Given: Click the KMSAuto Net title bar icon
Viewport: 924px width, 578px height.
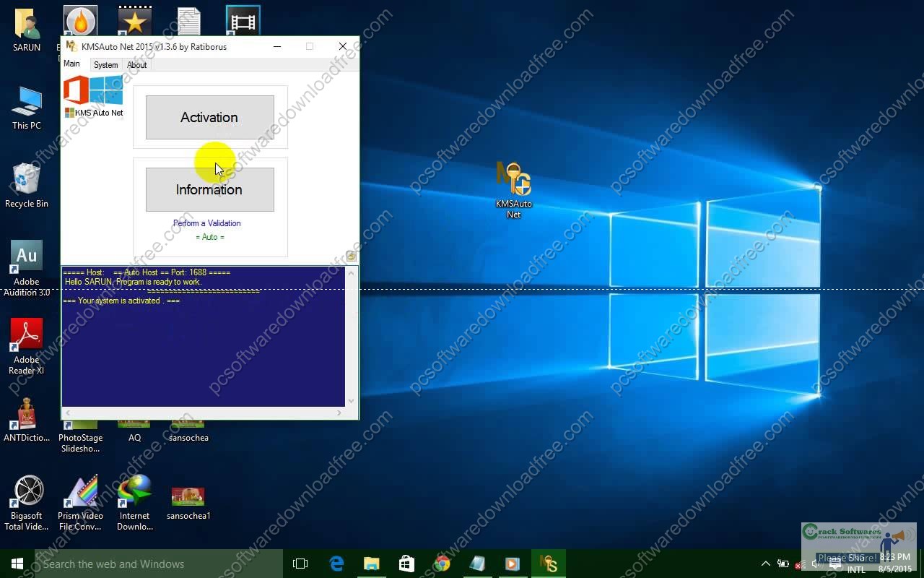Looking at the screenshot, I should coord(71,46).
